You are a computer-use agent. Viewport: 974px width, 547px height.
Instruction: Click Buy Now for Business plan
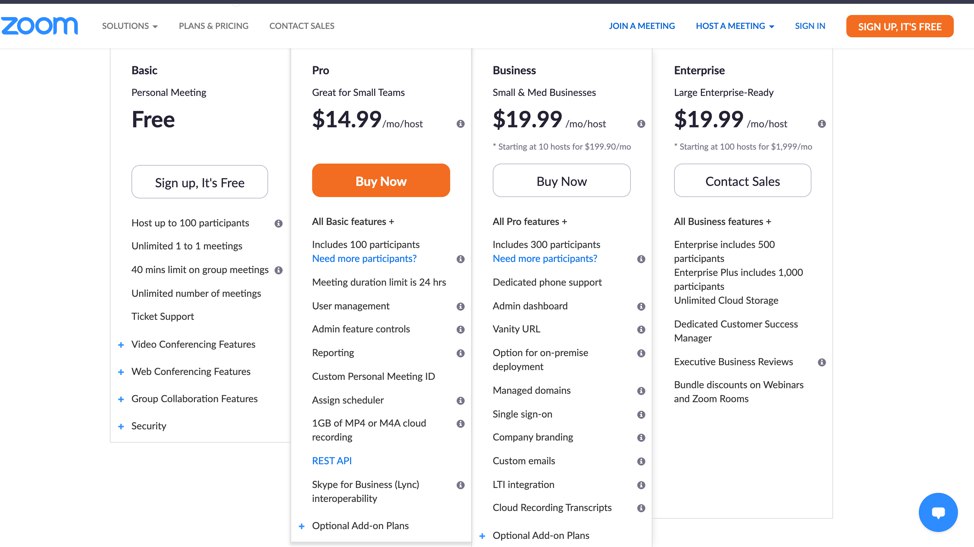click(562, 181)
